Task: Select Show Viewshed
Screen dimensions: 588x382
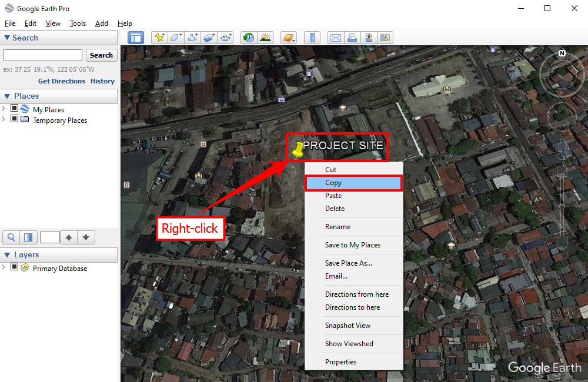Action: coord(353,344)
